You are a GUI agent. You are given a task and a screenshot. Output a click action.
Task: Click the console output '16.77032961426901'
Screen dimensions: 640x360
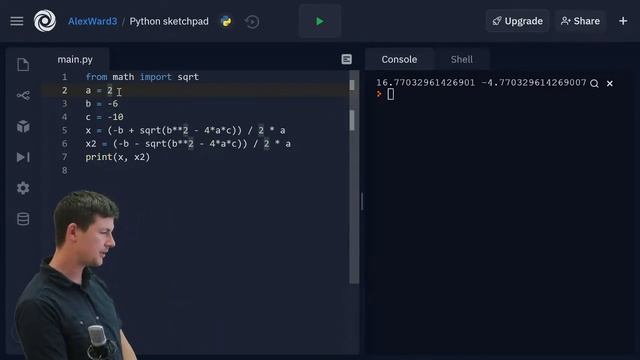426,83
